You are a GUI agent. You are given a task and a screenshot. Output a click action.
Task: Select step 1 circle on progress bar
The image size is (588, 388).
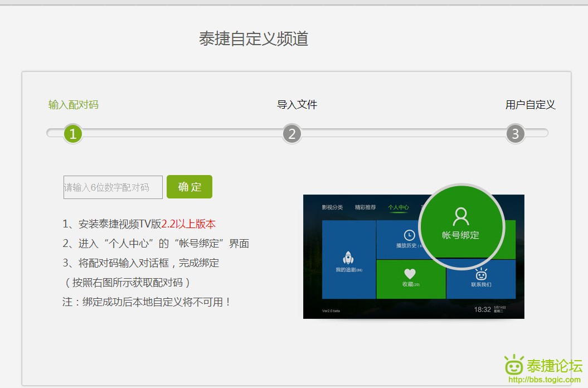click(x=73, y=134)
